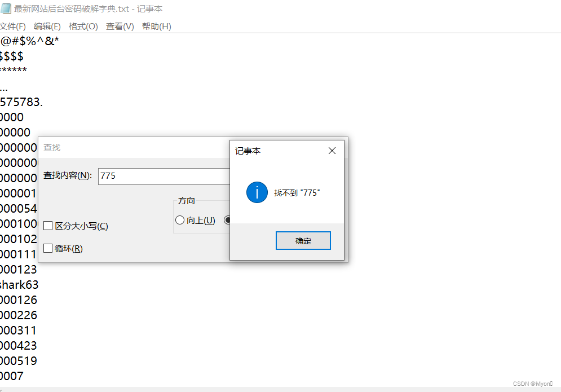Click the document line containing 575783
The width and height of the screenshot is (561, 392).
tap(20, 102)
